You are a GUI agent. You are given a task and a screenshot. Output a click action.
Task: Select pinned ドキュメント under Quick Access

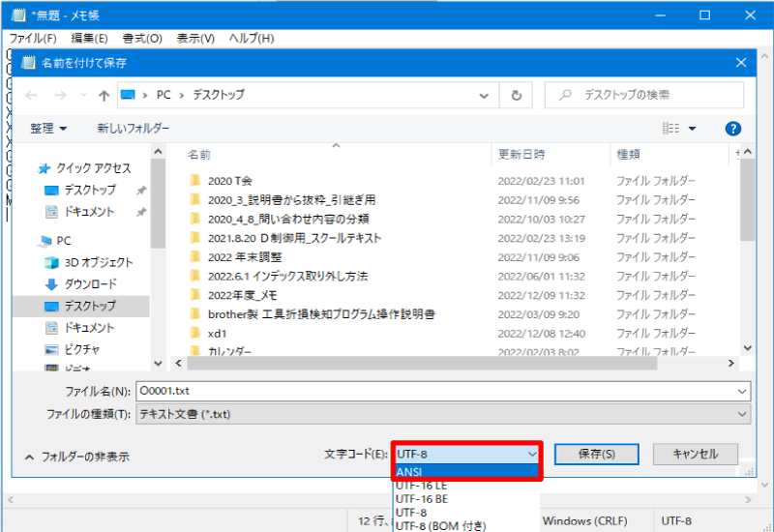pos(79,212)
